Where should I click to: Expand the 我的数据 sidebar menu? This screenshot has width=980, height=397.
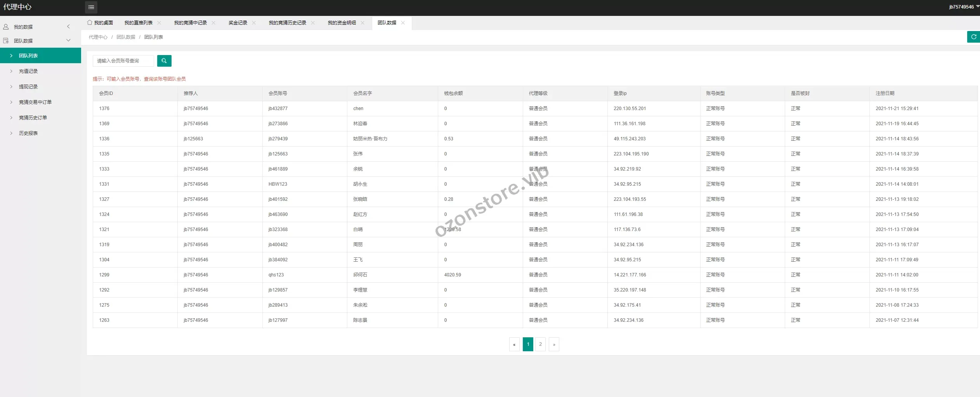point(39,27)
